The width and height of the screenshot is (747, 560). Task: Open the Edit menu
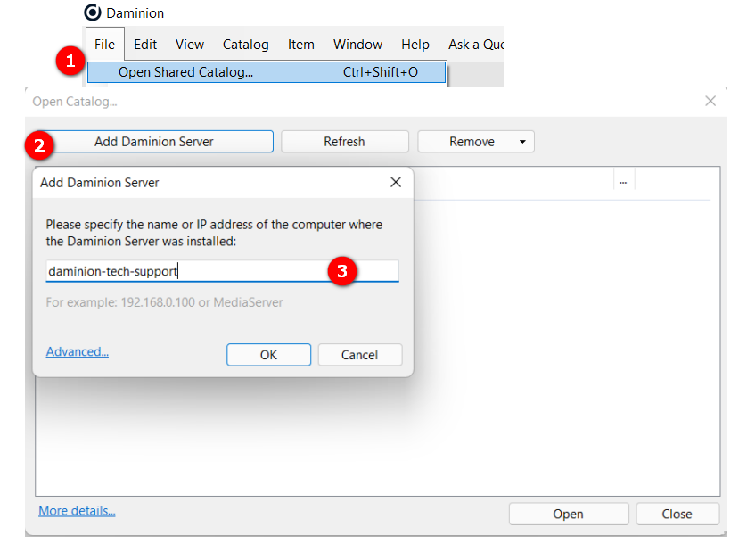[x=145, y=44]
